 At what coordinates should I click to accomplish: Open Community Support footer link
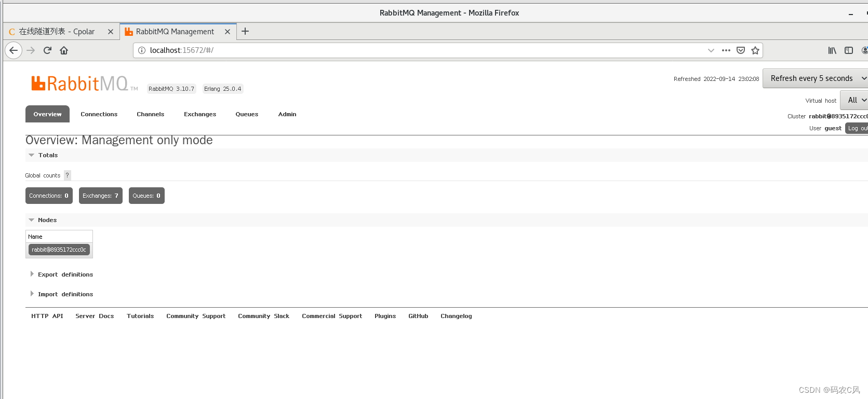point(196,316)
